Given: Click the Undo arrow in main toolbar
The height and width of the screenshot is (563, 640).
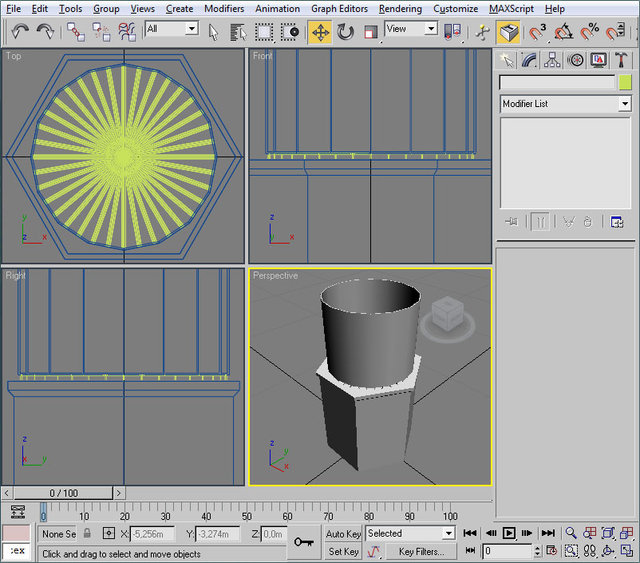Looking at the screenshot, I should click(x=19, y=32).
